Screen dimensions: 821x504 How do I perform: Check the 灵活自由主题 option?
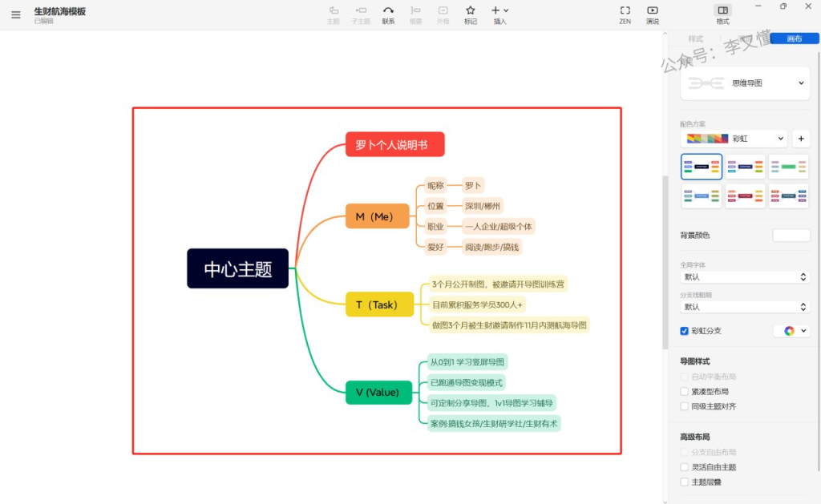pos(685,467)
